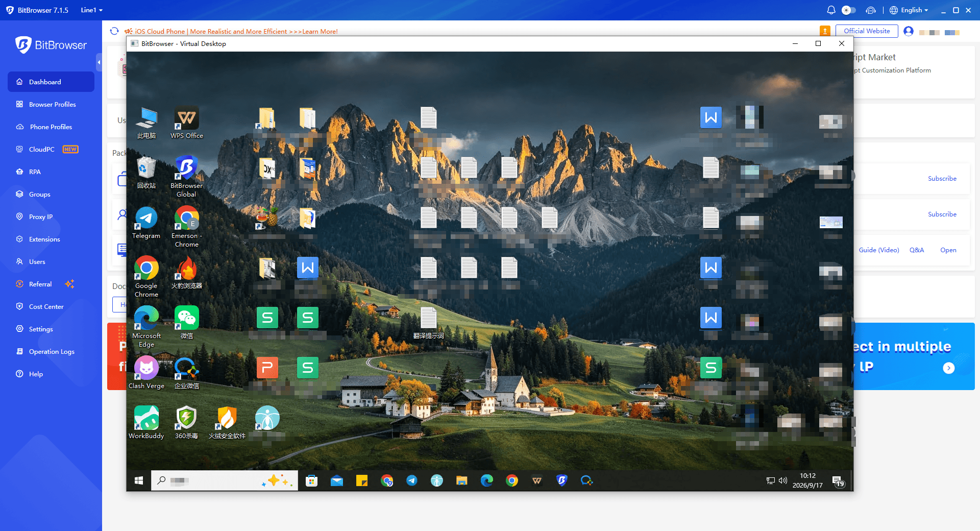Open File Explorer on the taskbar
This screenshot has height=531, width=980.
[462, 480]
